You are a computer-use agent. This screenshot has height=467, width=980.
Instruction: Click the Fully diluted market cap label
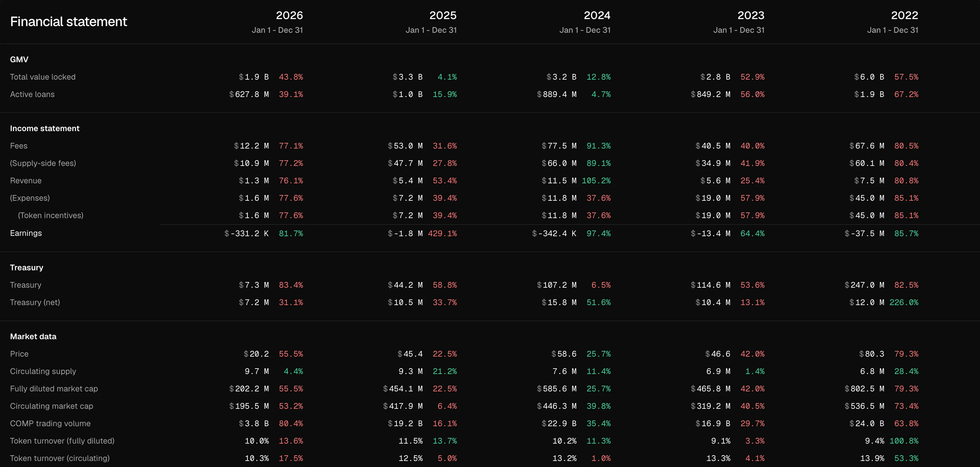[x=54, y=389]
